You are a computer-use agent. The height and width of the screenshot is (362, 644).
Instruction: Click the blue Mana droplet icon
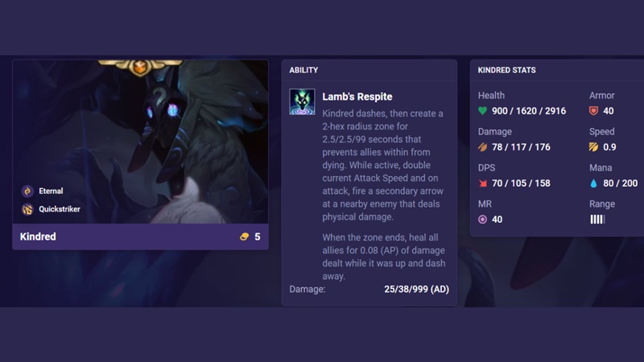click(x=593, y=183)
